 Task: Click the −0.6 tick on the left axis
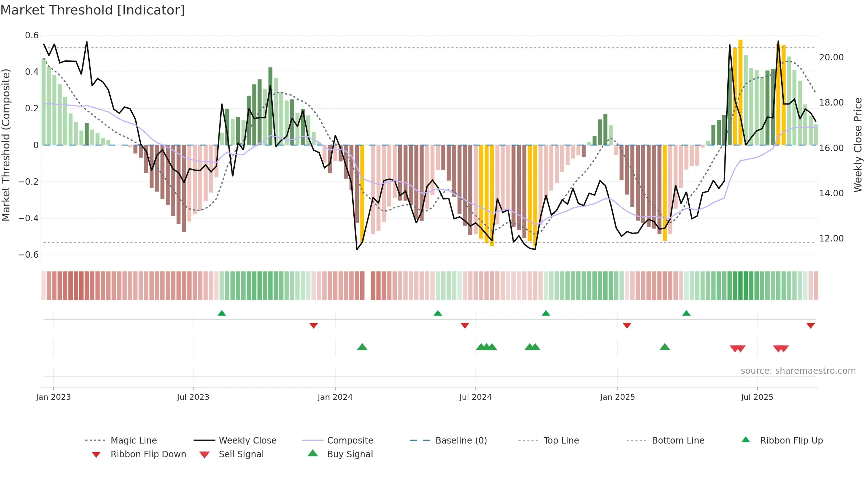coord(29,255)
